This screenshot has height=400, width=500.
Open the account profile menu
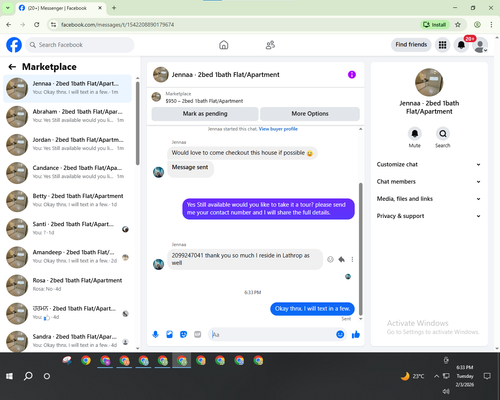click(480, 45)
